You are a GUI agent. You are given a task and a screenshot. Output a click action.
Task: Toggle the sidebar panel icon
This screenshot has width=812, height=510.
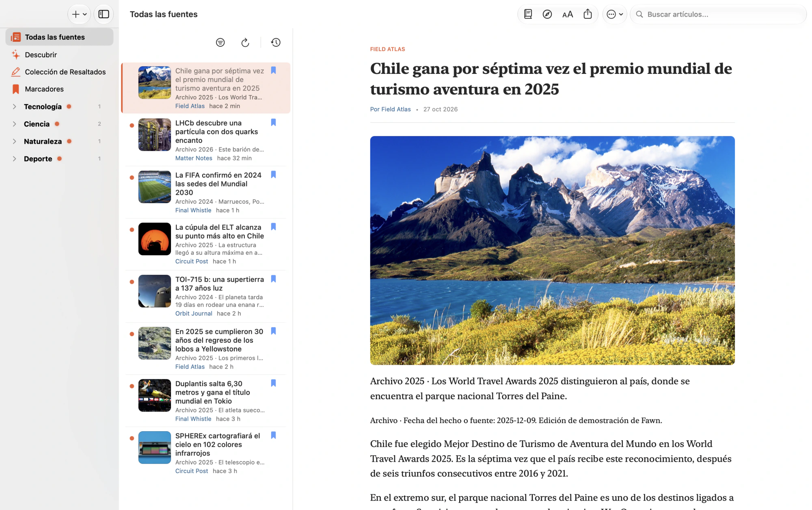(104, 14)
